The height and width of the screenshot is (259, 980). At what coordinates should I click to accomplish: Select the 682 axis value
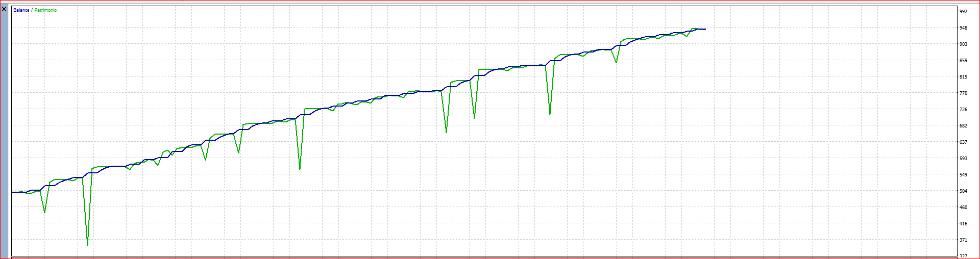963,126
